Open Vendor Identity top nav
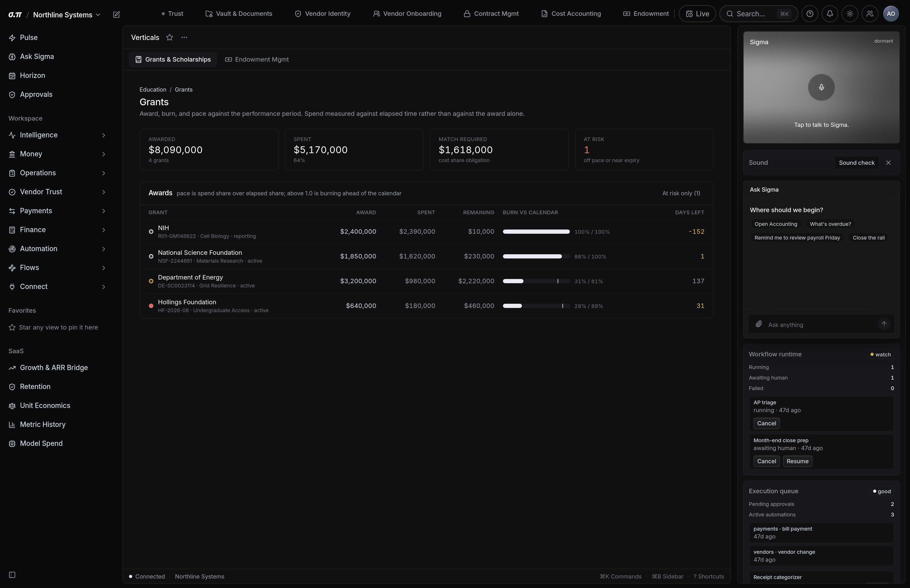The height and width of the screenshot is (588, 910). click(323, 14)
